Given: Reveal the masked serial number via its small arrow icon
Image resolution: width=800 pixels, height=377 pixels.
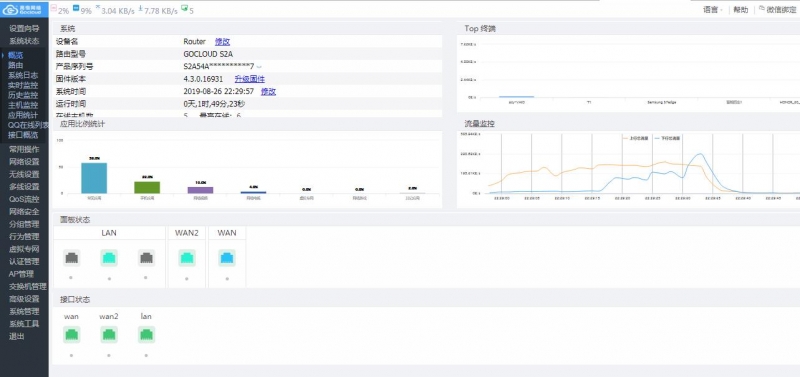Looking at the screenshot, I should point(259,67).
